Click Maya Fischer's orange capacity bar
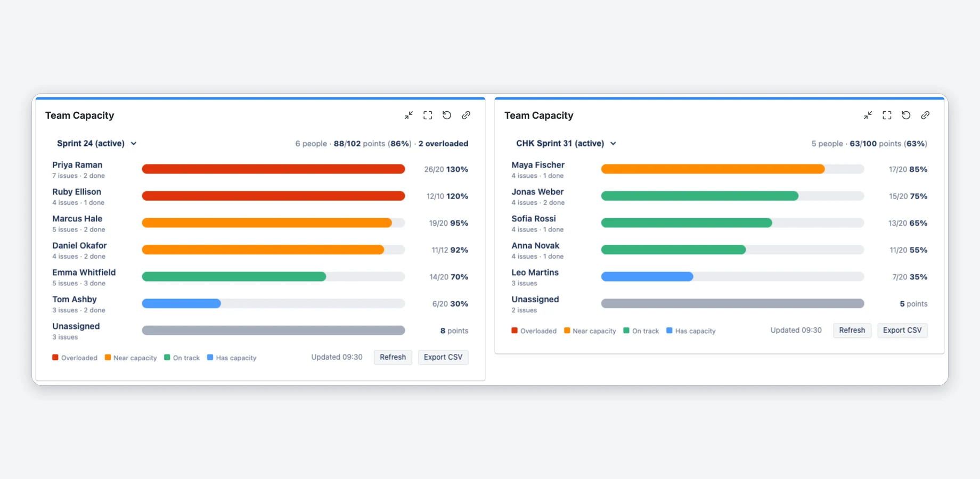This screenshot has height=479, width=980. (x=713, y=169)
